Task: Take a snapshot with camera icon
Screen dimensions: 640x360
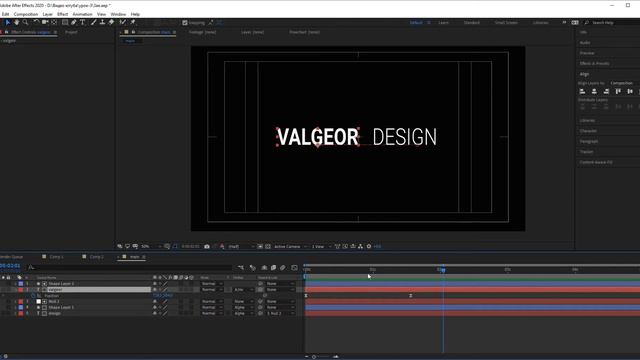Action: pyautogui.click(x=207, y=247)
